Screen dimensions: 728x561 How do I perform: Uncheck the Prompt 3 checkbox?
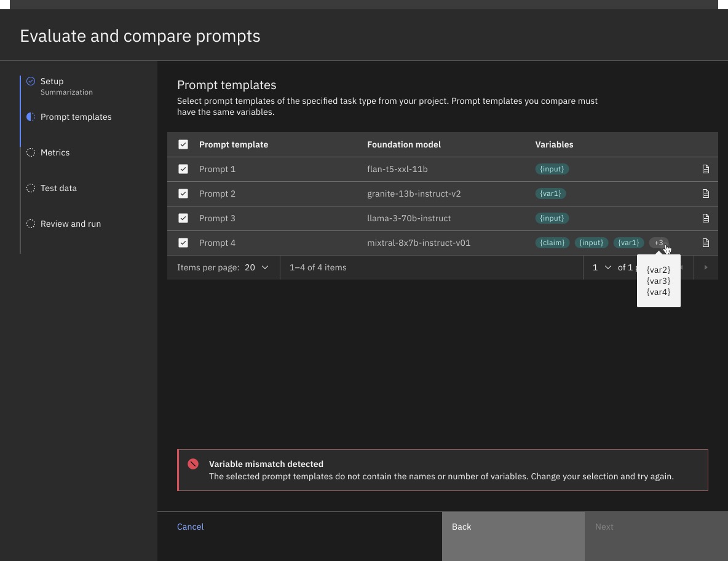coord(183,218)
